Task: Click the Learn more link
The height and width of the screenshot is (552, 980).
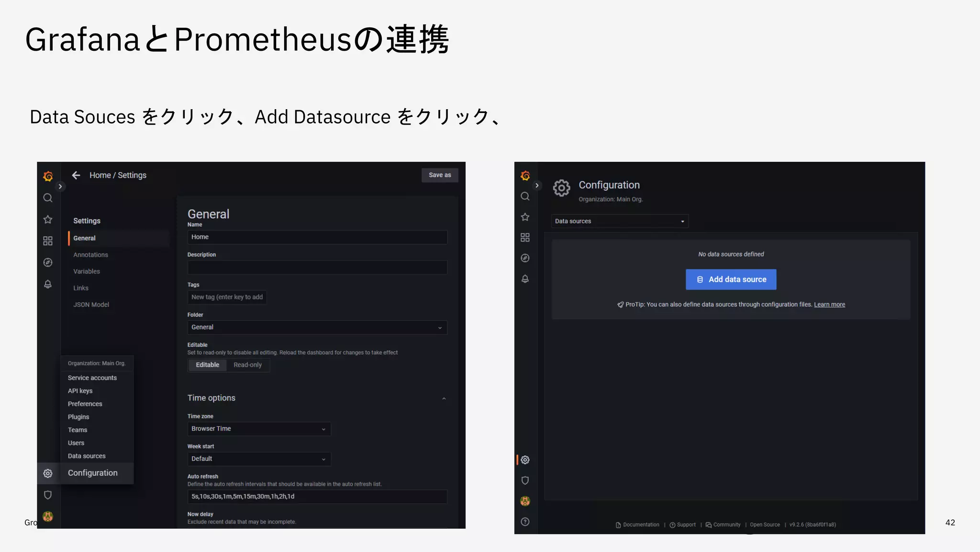Action: coord(829,304)
